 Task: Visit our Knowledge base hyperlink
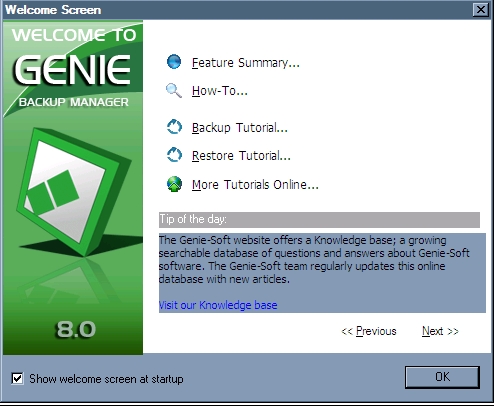tap(218, 305)
